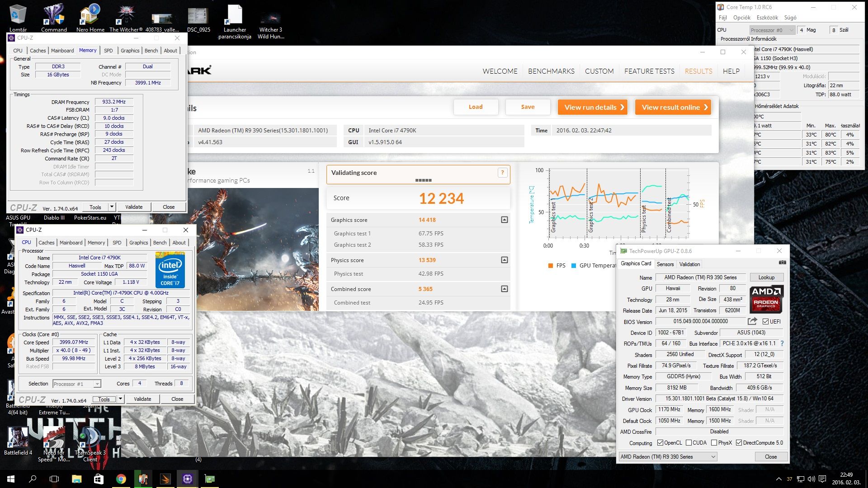Open Tools dropdown arrow in CPU-Z CPU window
The width and height of the screenshot is (868, 488).
(121, 399)
